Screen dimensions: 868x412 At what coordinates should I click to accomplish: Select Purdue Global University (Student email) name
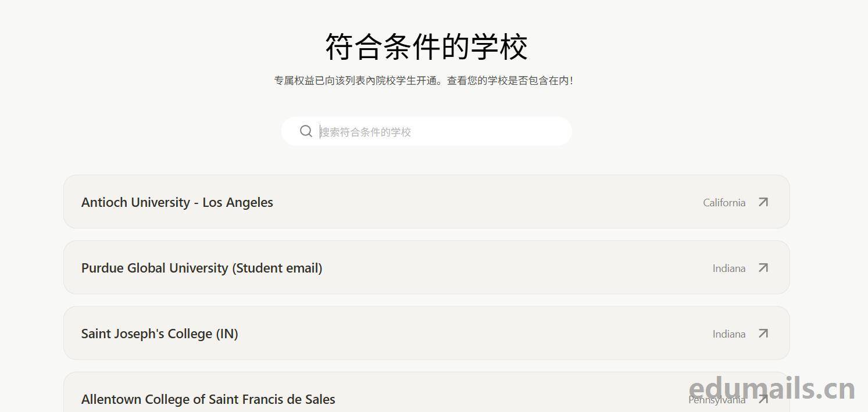coord(202,268)
